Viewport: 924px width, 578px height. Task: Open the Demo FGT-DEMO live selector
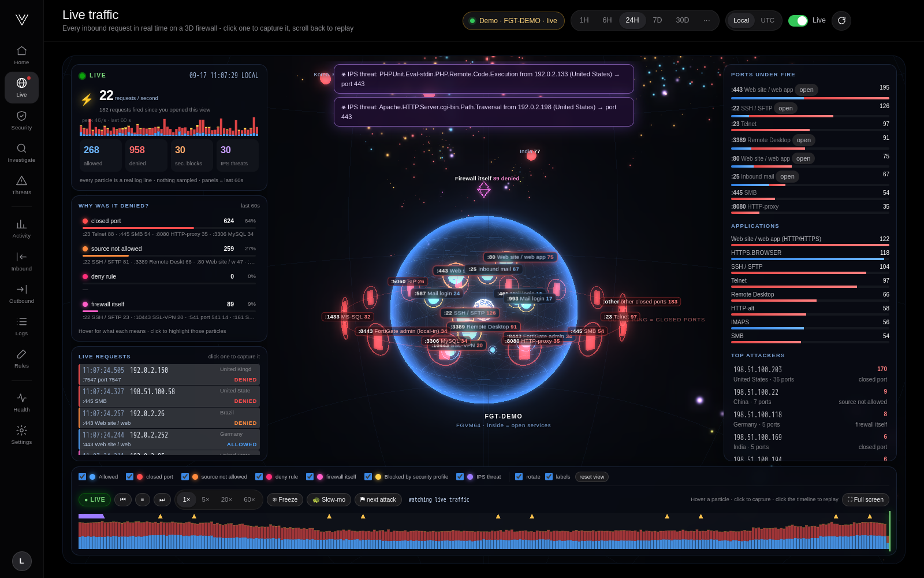pyautogui.click(x=513, y=21)
